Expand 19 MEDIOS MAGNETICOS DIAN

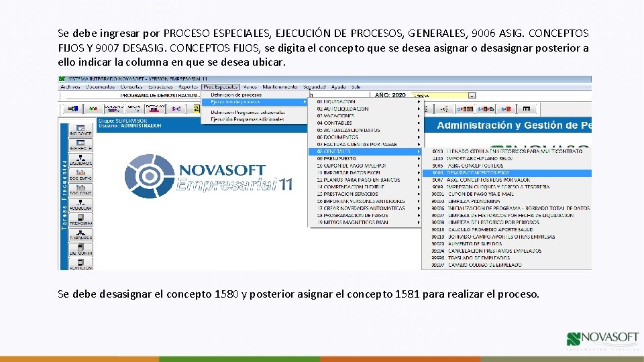pyautogui.click(x=365, y=223)
